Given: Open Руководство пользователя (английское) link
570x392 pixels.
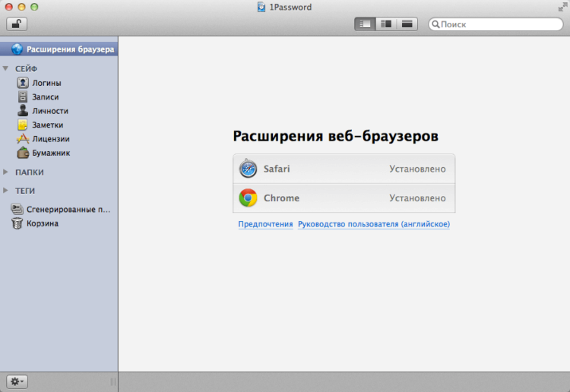Looking at the screenshot, I should pos(374,224).
